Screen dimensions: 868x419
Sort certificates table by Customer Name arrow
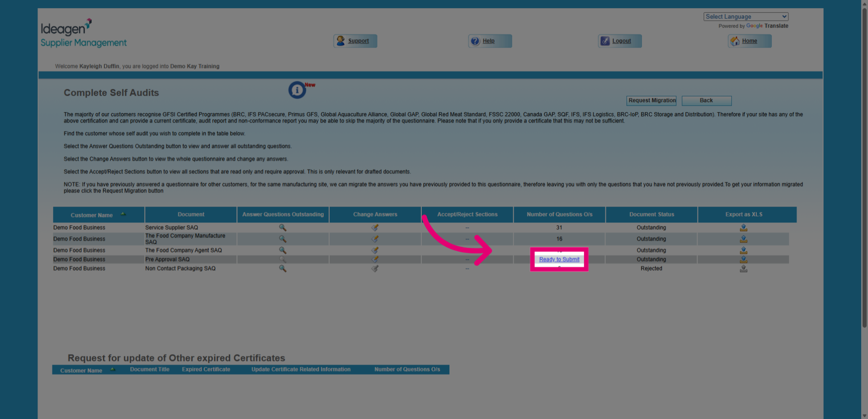tap(113, 370)
